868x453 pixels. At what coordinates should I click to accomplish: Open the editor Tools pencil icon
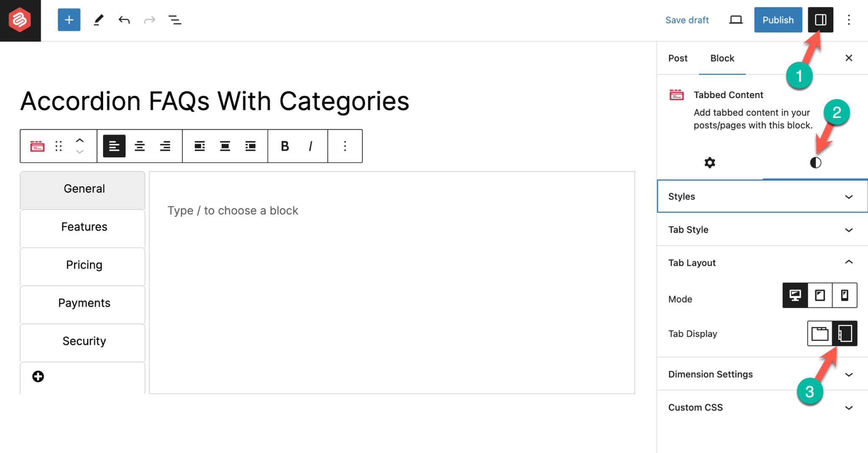point(99,20)
